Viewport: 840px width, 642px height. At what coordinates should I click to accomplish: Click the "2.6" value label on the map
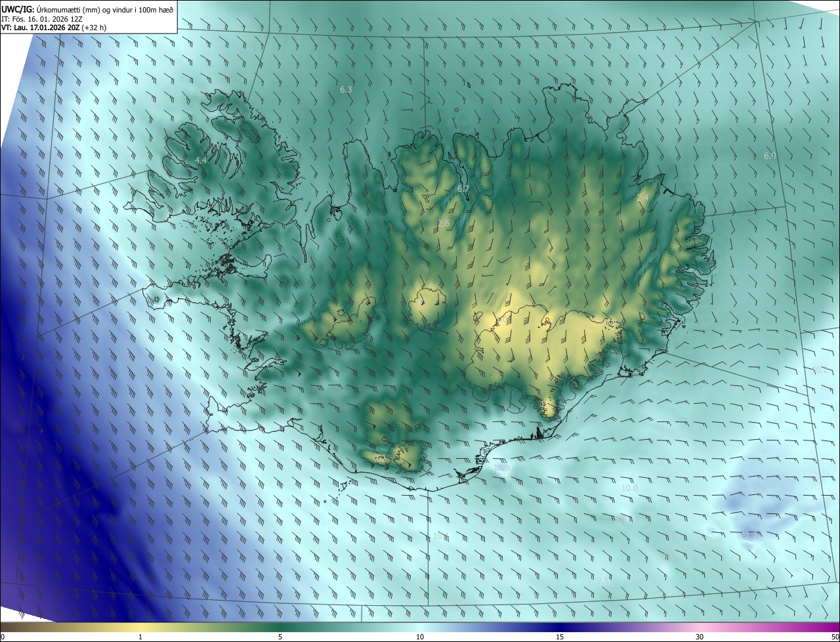point(444,224)
